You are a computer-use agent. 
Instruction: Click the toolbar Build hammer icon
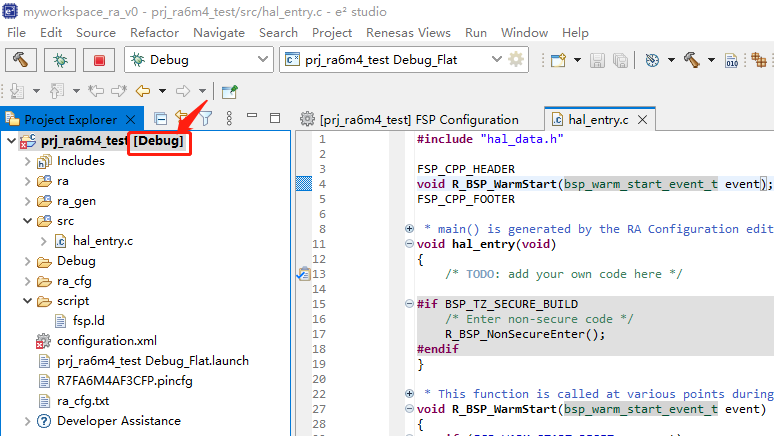click(692, 60)
